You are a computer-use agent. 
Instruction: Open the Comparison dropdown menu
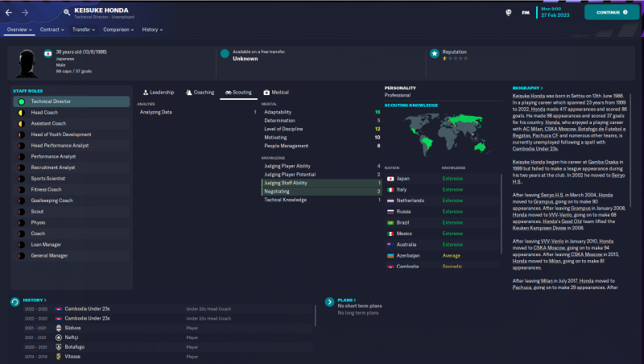tap(119, 30)
